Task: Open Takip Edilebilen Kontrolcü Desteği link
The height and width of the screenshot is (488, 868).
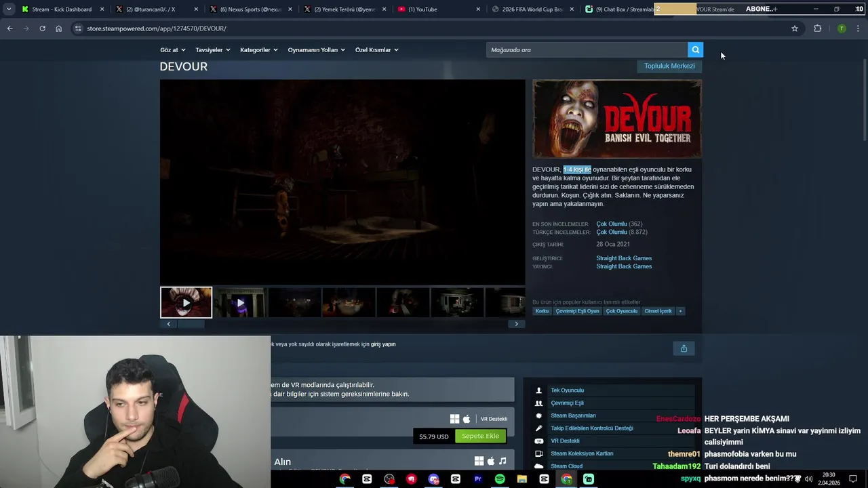Action: pyautogui.click(x=592, y=428)
